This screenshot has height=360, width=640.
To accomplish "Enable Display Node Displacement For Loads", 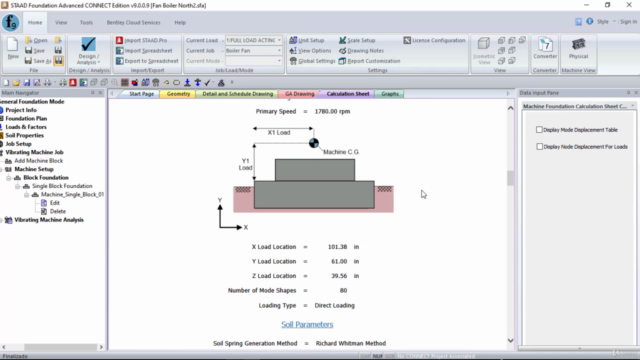I will (x=540, y=147).
